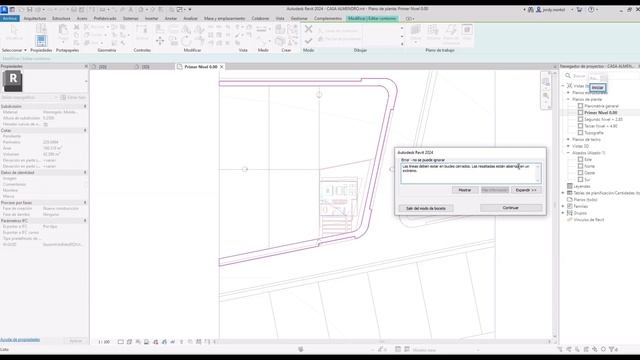Collapse the Cotas properties section
Image resolution: width=640 pixels, height=360 pixels.
point(85,130)
